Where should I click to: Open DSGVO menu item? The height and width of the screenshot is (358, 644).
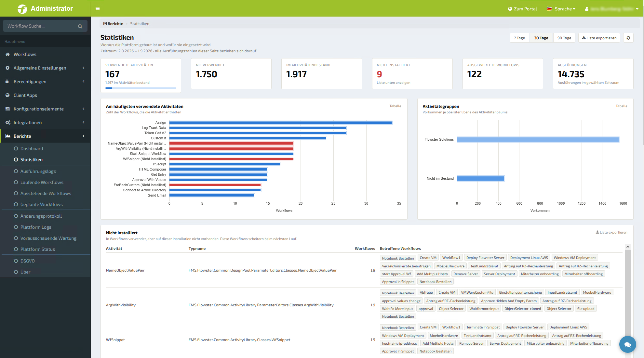coord(27,261)
